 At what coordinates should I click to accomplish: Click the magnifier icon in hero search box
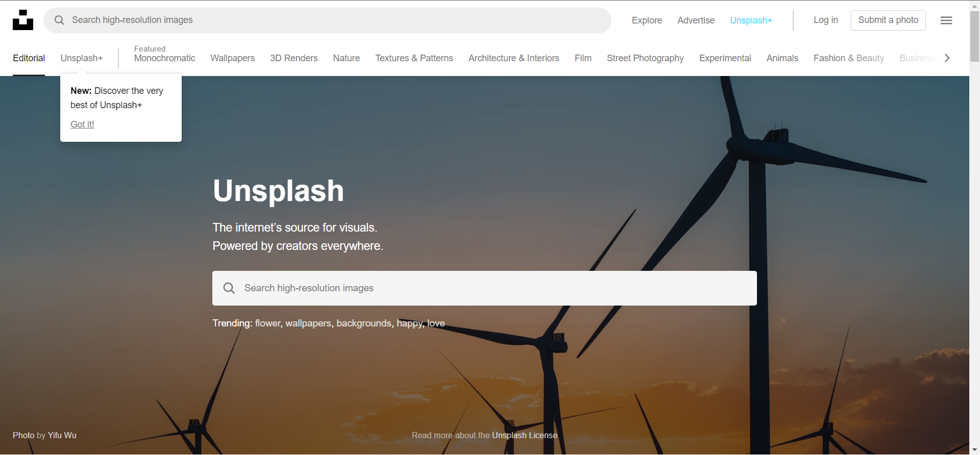229,288
